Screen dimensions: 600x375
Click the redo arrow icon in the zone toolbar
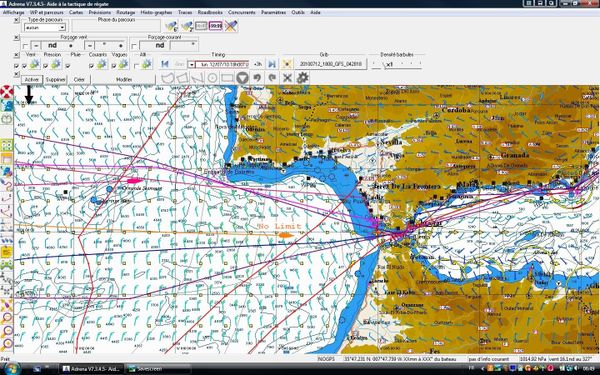coord(272,78)
